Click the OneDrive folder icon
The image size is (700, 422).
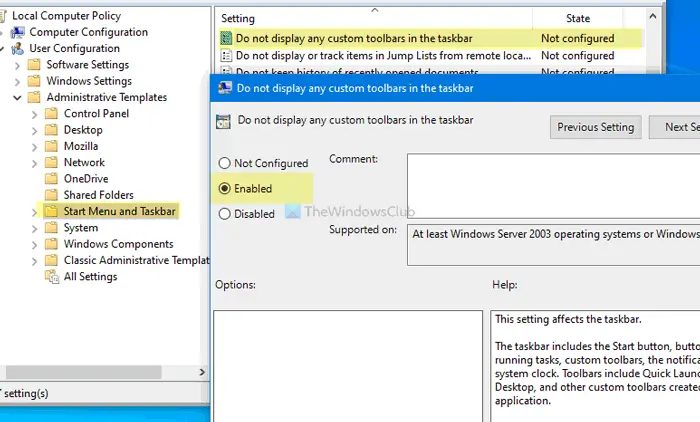click(51, 179)
